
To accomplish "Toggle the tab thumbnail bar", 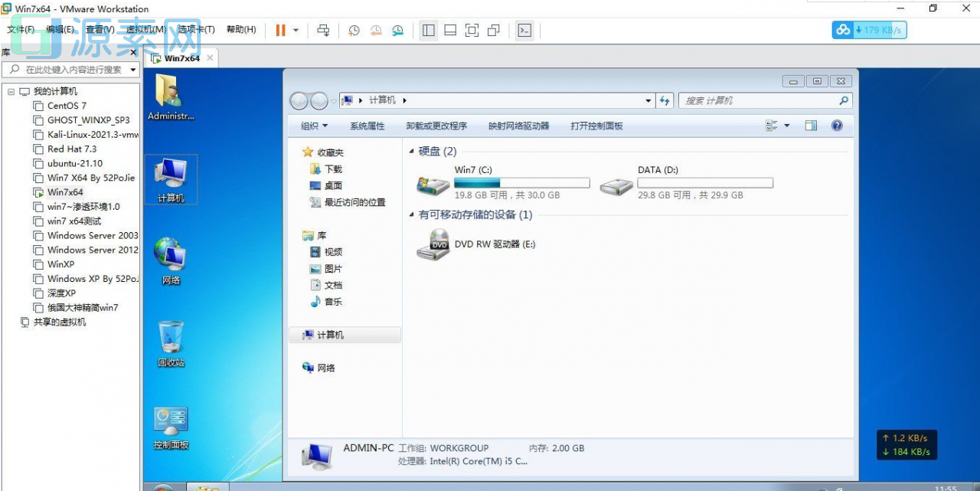I will point(449,31).
